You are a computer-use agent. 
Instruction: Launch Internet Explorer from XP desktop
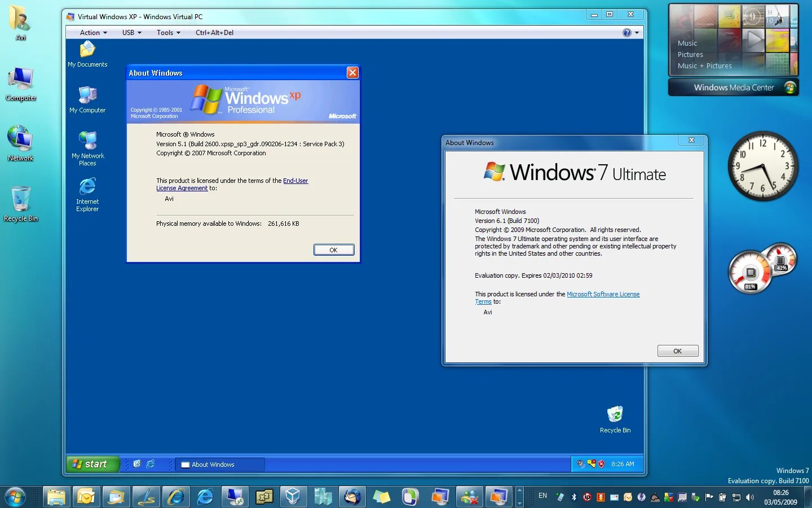click(87, 195)
